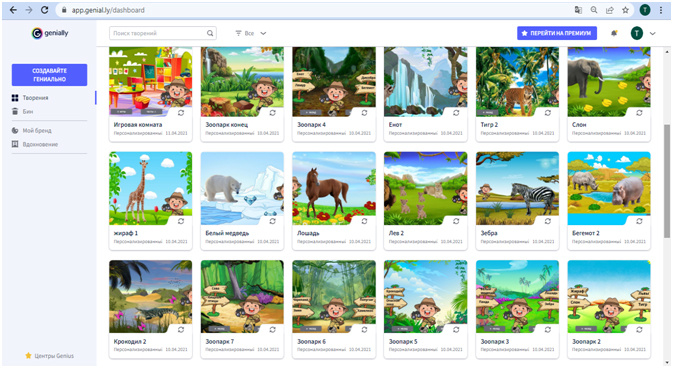Open the Игровая комната thumbnail
673x368 pixels.
[x=151, y=82]
